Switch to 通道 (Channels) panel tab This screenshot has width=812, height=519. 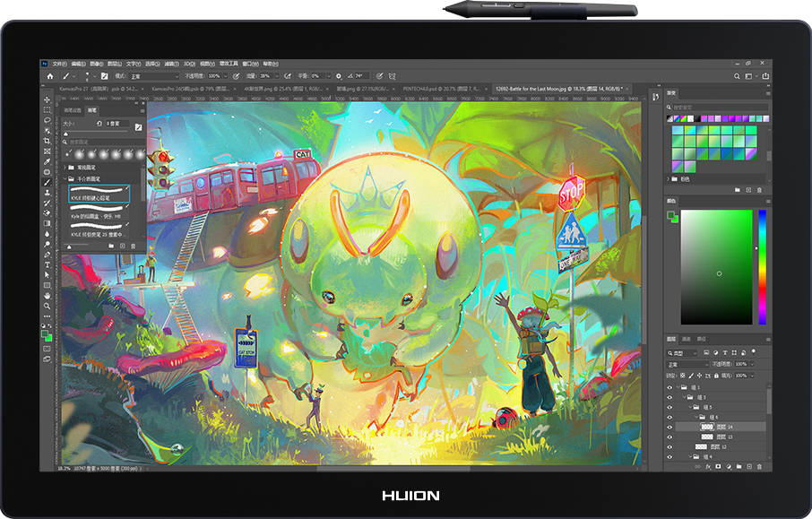(x=687, y=339)
